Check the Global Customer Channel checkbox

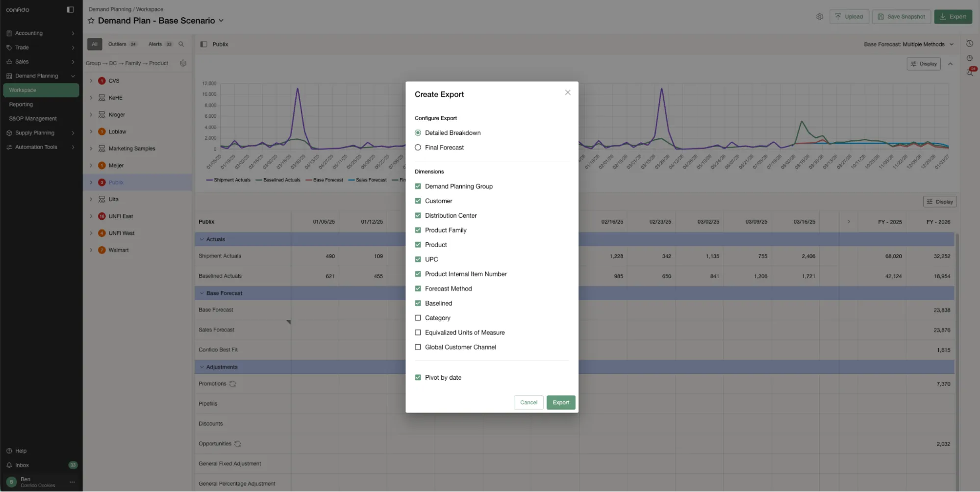pyautogui.click(x=418, y=347)
